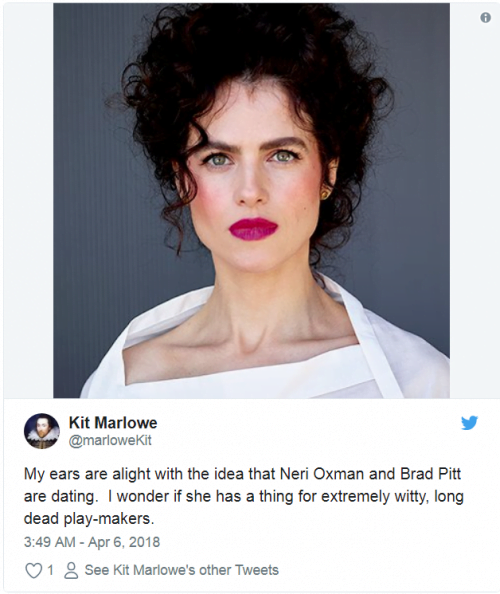See Kit Marlowe's other Tweets
Viewport: 500px width, 594px height.
[x=181, y=570]
